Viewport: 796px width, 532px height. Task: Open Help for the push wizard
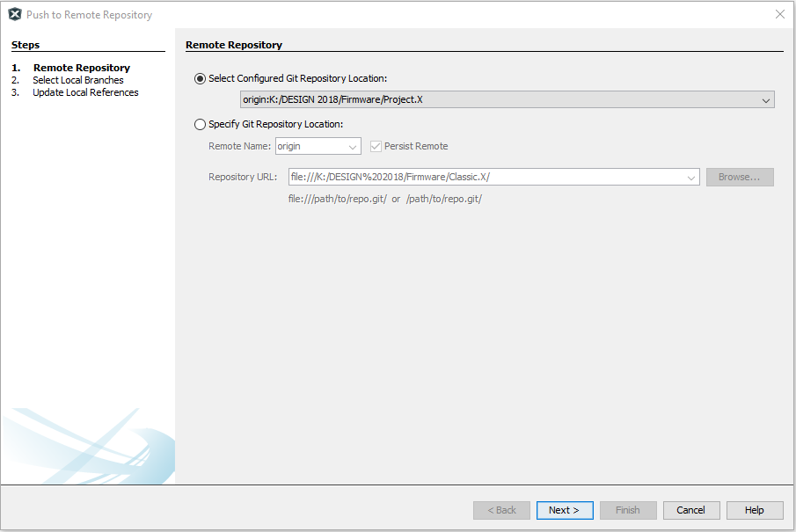point(755,510)
